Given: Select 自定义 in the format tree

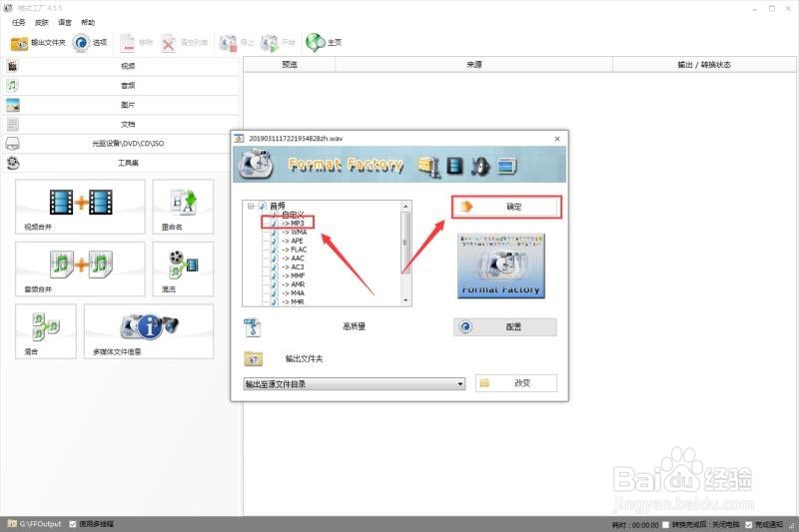Looking at the screenshot, I should 293,215.
